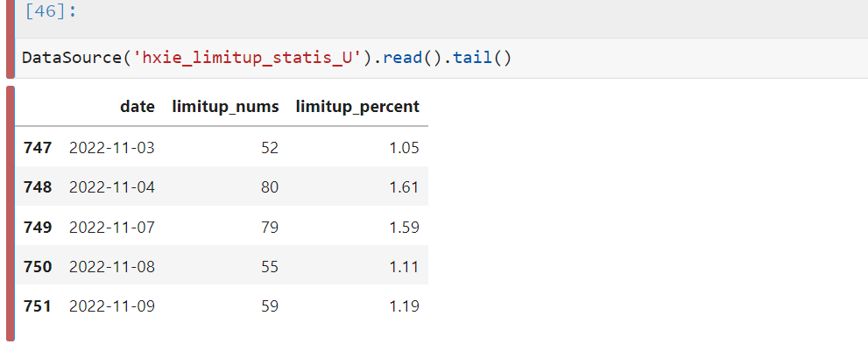The height and width of the screenshot is (344, 868).
Task: Select the limitup_nums column header
Action: tap(225, 107)
